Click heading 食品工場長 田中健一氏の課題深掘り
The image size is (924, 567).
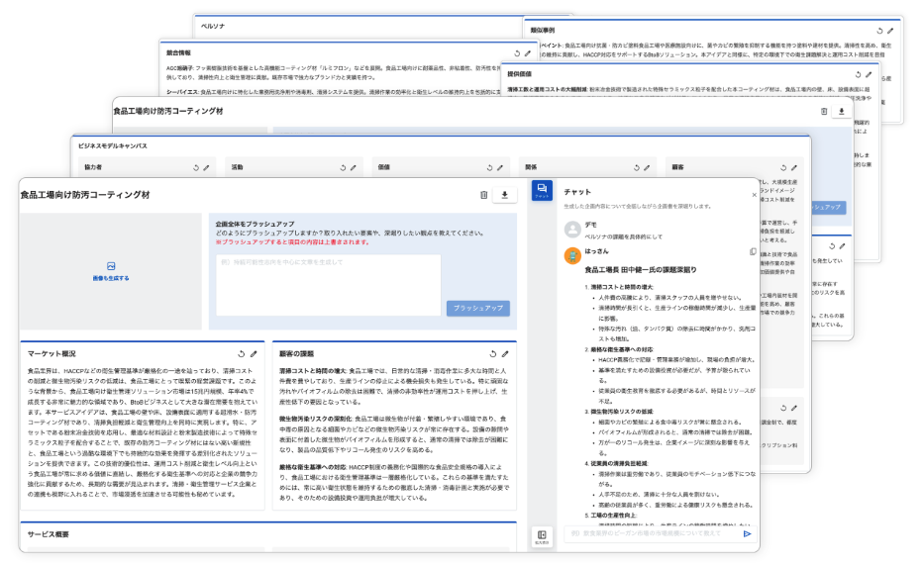pyautogui.click(x=641, y=270)
